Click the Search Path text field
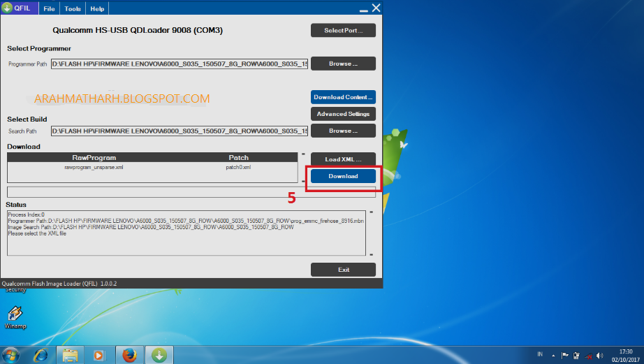 click(179, 131)
